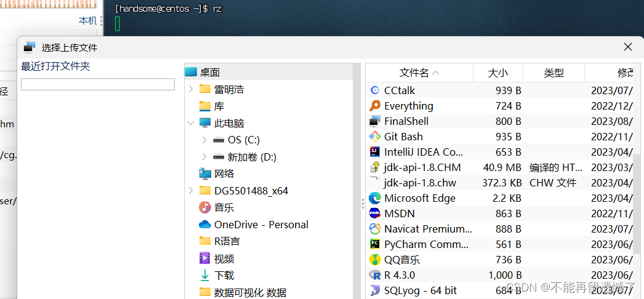
Task: Click the 最近打开文件夹 label
Action: coord(55,66)
